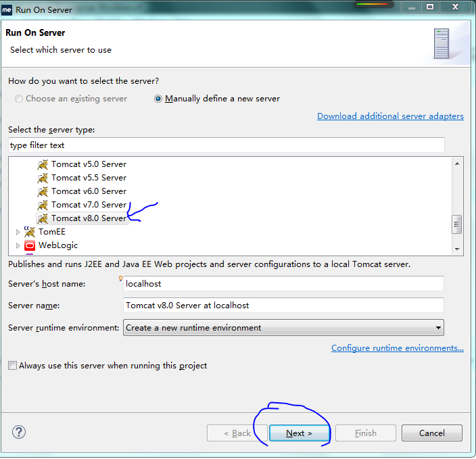The width and height of the screenshot is (476, 459).
Task: Open help with the question mark icon
Action: [19, 433]
